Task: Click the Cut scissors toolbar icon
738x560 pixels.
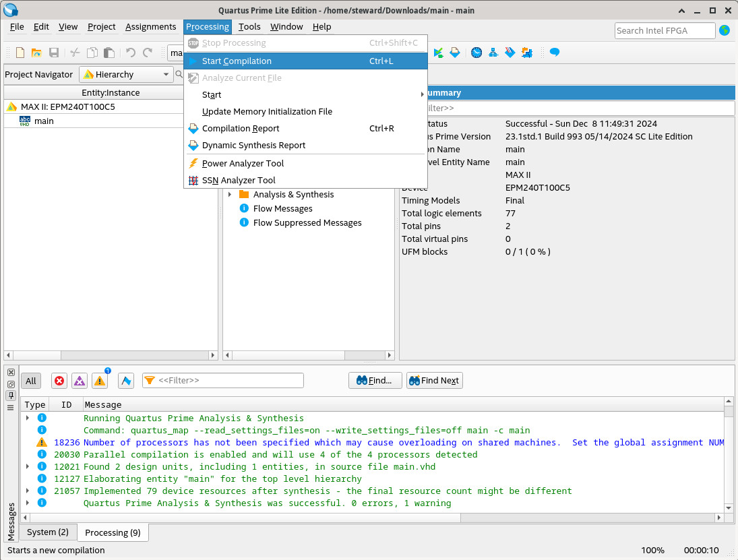Action: tap(75, 53)
